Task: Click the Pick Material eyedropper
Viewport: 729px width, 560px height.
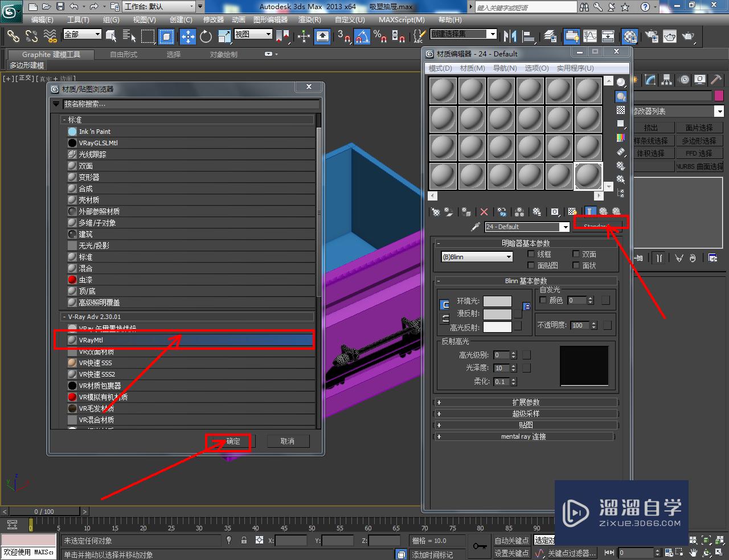Action: [x=476, y=227]
